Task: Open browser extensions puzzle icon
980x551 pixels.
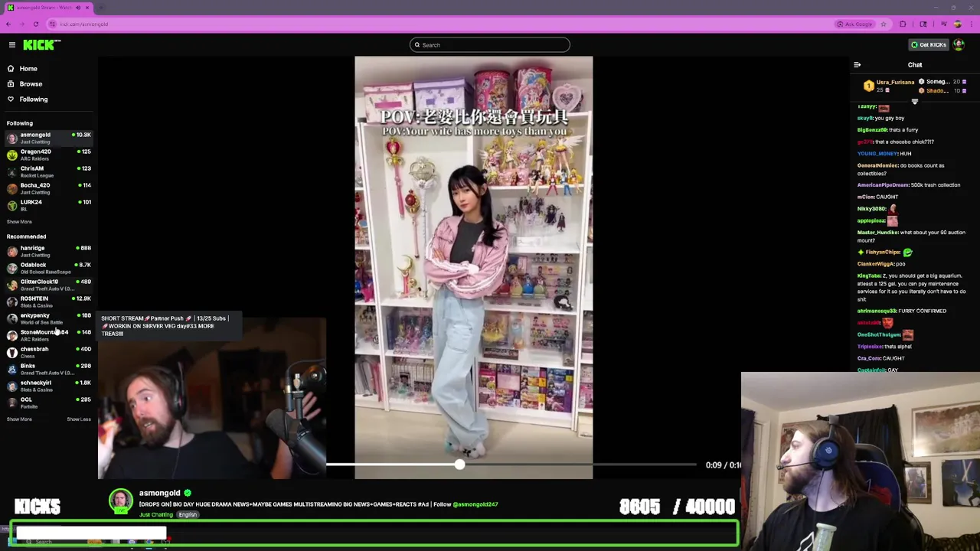Action: (x=903, y=24)
